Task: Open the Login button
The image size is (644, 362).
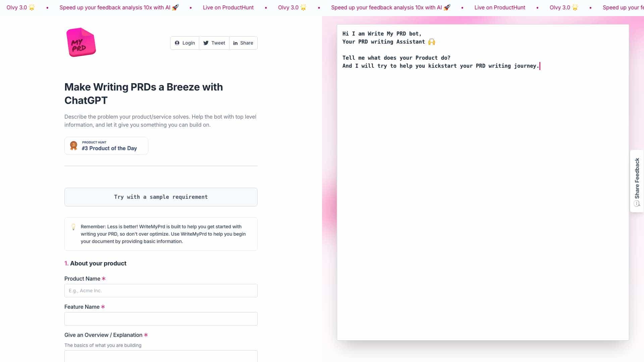Action: click(x=185, y=43)
